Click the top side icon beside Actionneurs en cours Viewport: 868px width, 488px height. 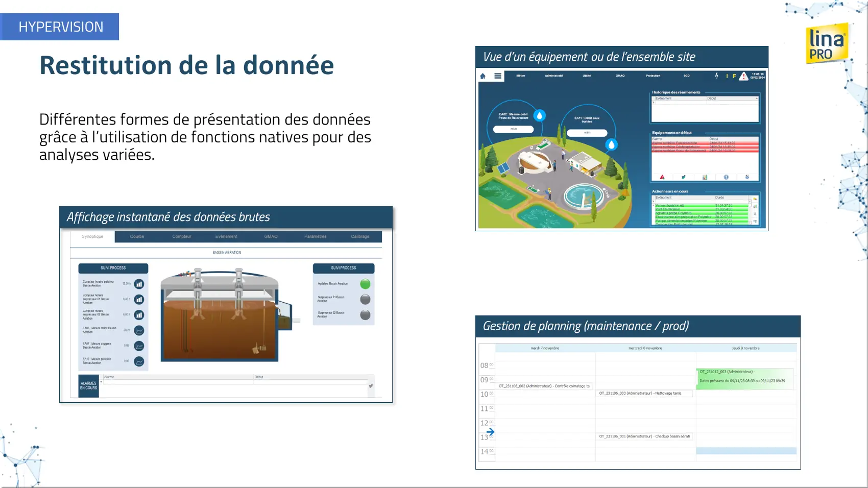(x=755, y=199)
